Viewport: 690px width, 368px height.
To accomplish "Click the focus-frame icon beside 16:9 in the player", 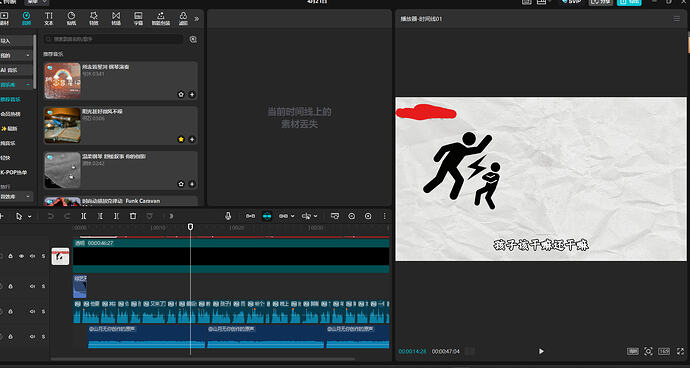I will coord(648,351).
